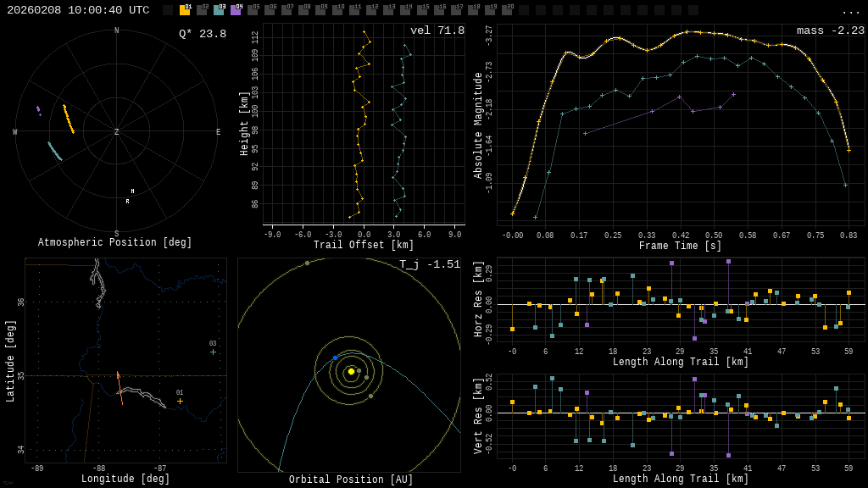
Task: Click the zenith Z marker in sky plot
Action: click(x=117, y=132)
